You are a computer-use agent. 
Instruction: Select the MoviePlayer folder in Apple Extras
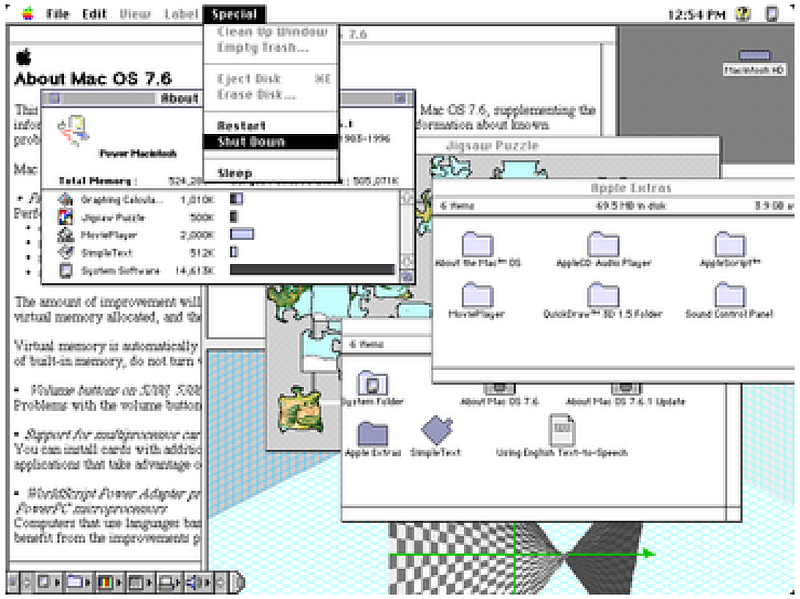478,294
